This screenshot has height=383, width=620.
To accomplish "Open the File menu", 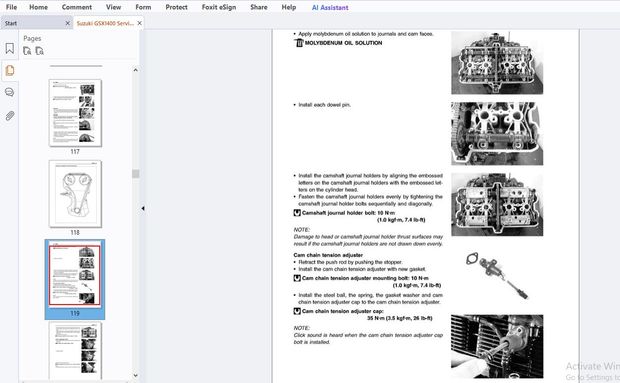I will click(x=11, y=7).
